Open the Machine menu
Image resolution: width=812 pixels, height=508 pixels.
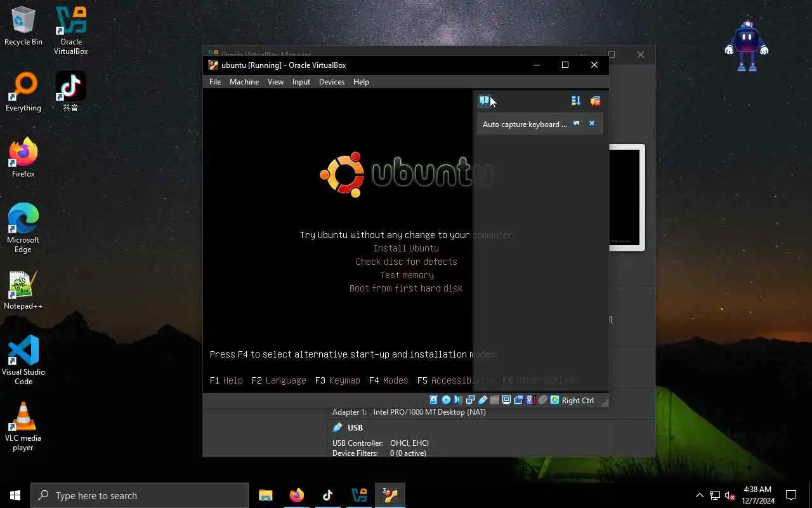click(x=244, y=81)
